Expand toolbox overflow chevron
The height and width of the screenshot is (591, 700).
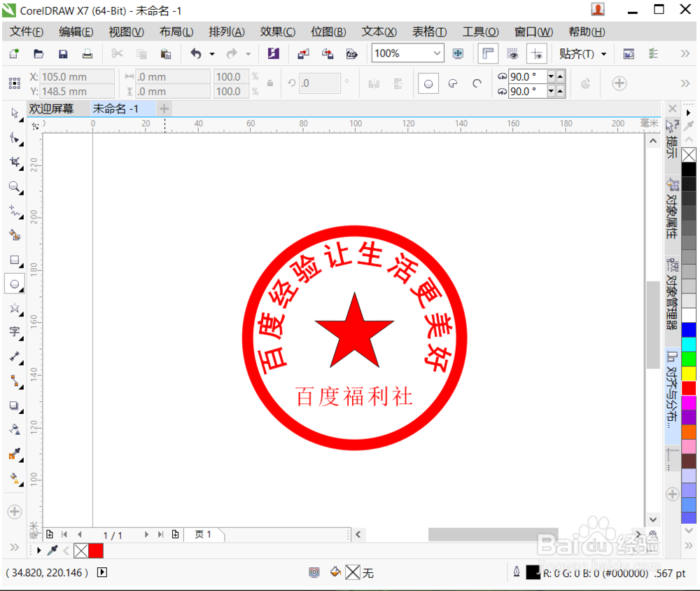15,547
